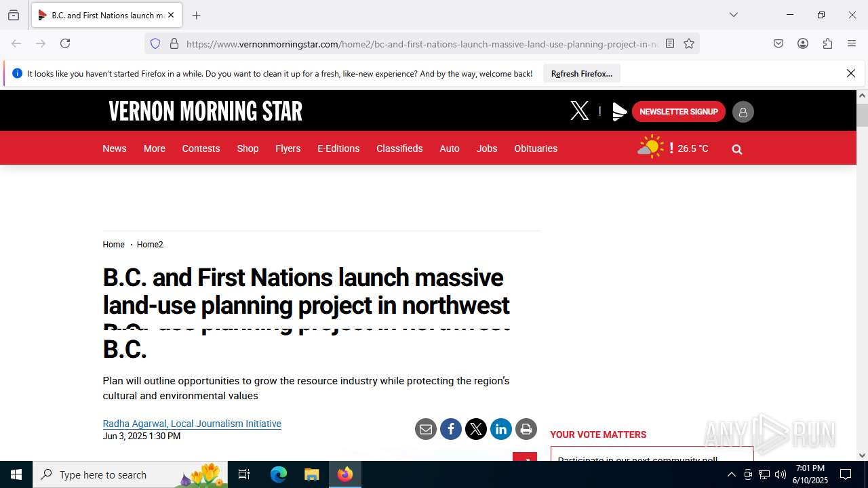Dismiss the Refresh Firefox notification bar
The height and width of the screenshot is (488, 868).
tap(851, 73)
